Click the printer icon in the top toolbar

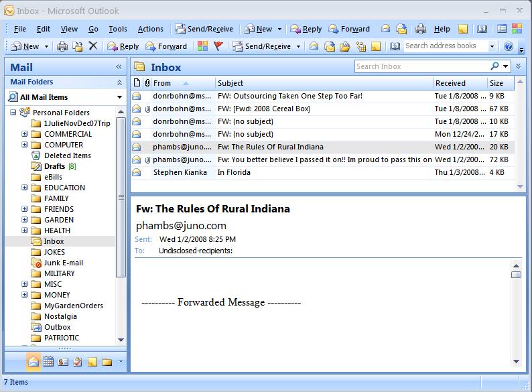(x=421, y=29)
